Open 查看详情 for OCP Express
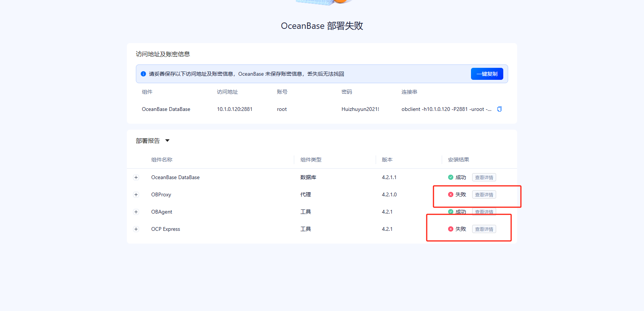The height and width of the screenshot is (311, 644). (x=484, y=229)
